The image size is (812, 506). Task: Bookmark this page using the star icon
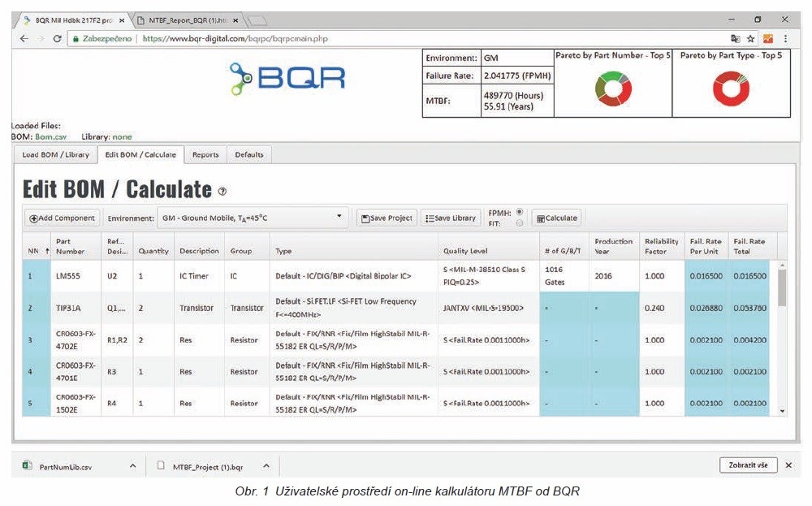pos(750,38)
